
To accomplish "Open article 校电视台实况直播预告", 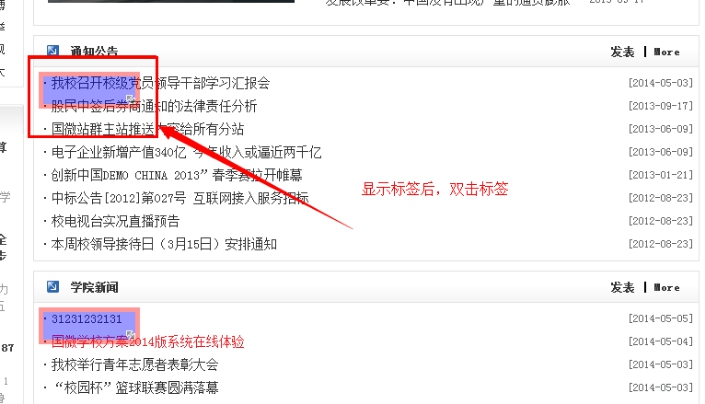I will click(116, 221).
